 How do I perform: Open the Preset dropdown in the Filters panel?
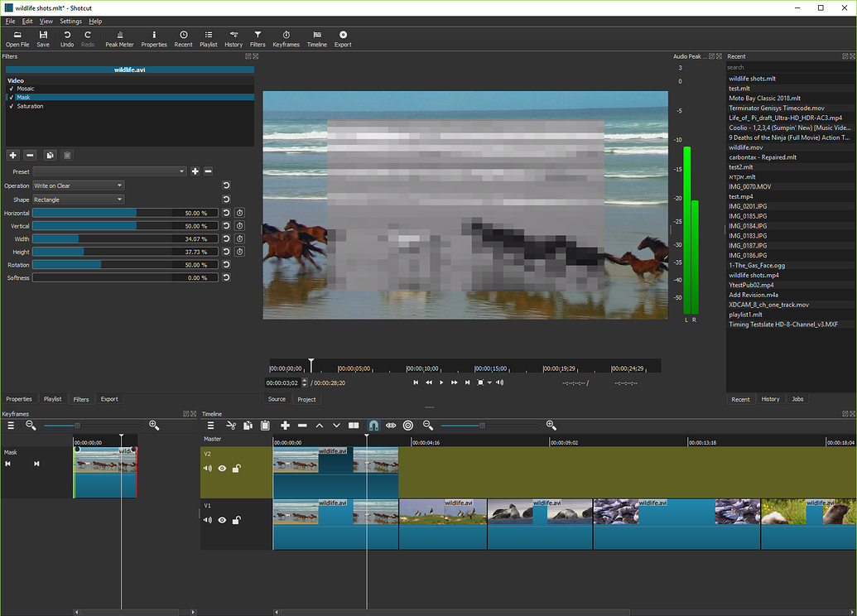coord(109,171)
